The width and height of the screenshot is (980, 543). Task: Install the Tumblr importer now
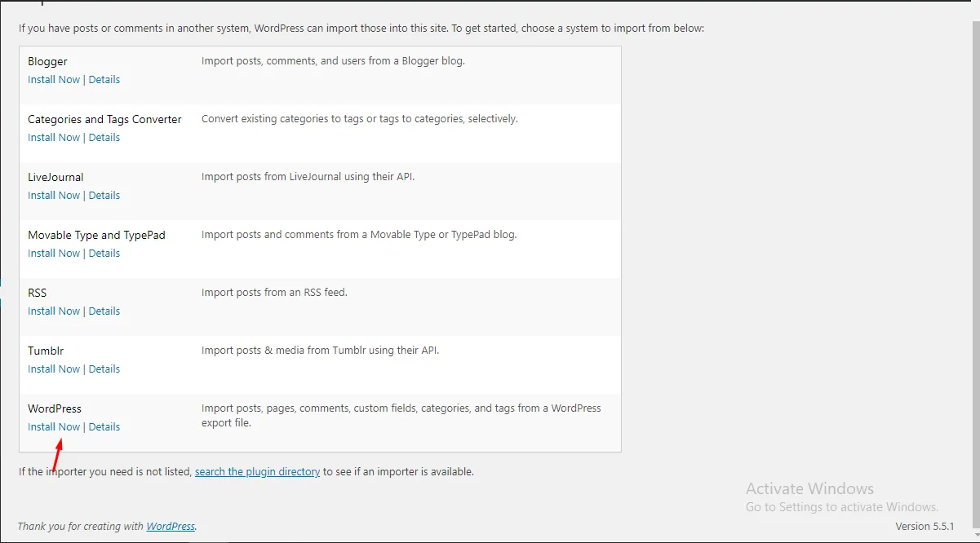pyautogui.click(x=54, y=369)
